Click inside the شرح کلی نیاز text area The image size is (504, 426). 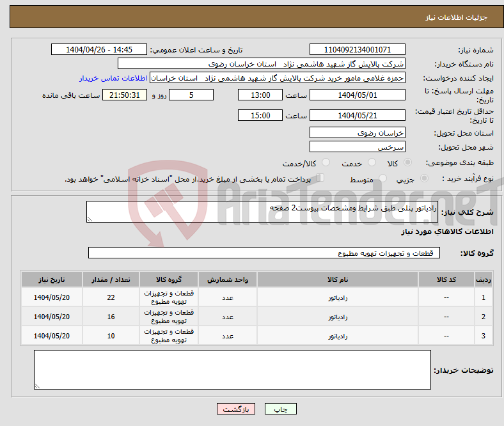coord(261,212)
